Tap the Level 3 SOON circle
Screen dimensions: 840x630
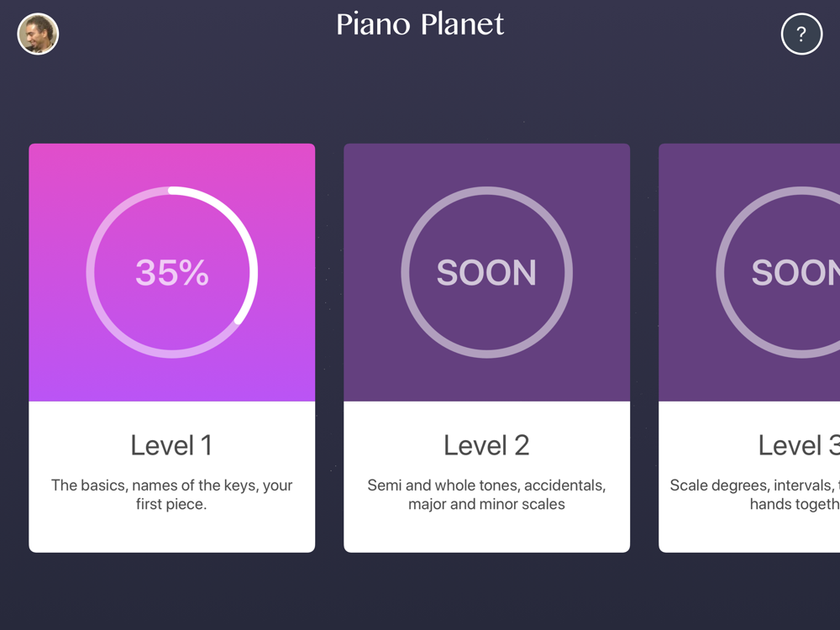click(x=778, y=272)
